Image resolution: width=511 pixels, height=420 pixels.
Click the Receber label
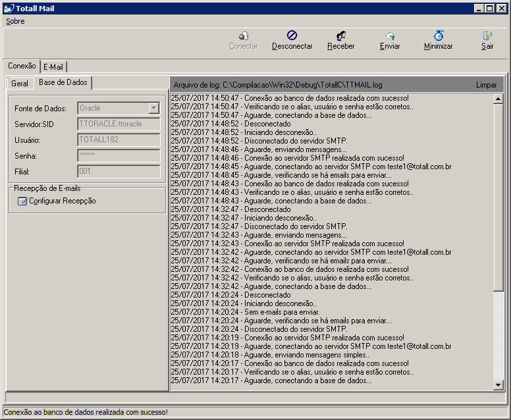[x=341, y=46]
